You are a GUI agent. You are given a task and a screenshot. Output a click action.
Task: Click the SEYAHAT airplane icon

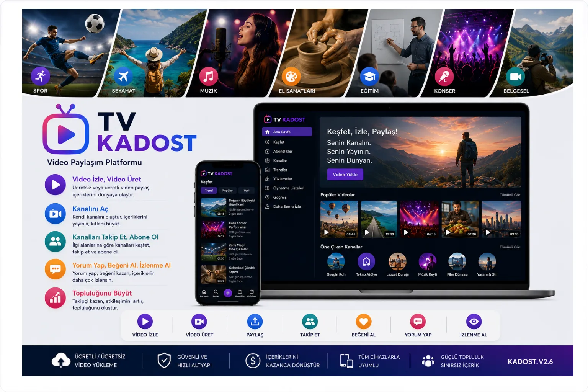(x=123, y=76)
